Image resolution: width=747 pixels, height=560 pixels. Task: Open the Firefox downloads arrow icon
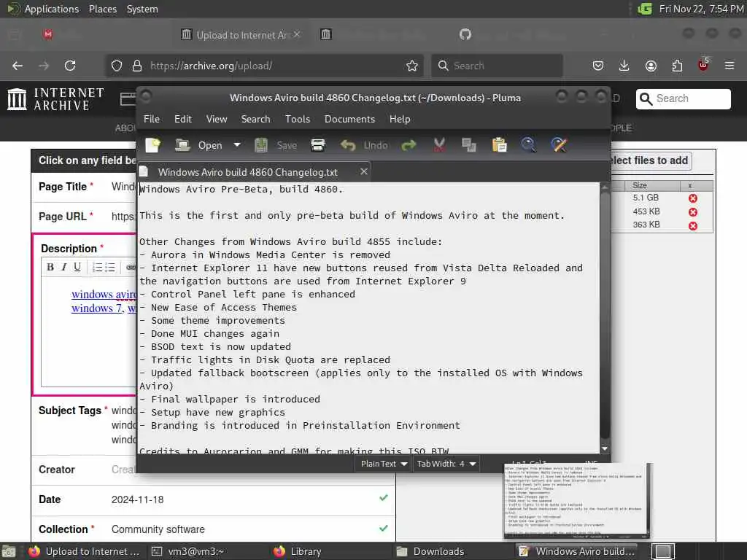tap(624, 66)
